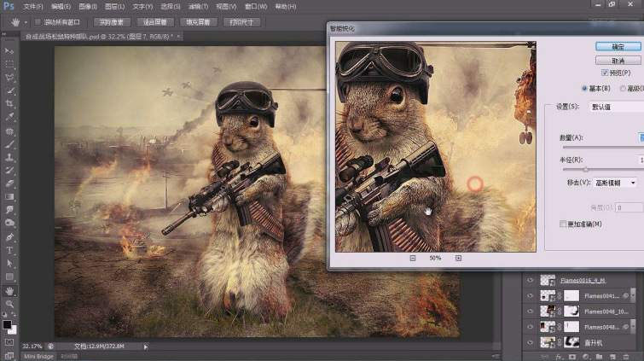Enable the 更加准确(M) checkbox

[x=563, y=224]
